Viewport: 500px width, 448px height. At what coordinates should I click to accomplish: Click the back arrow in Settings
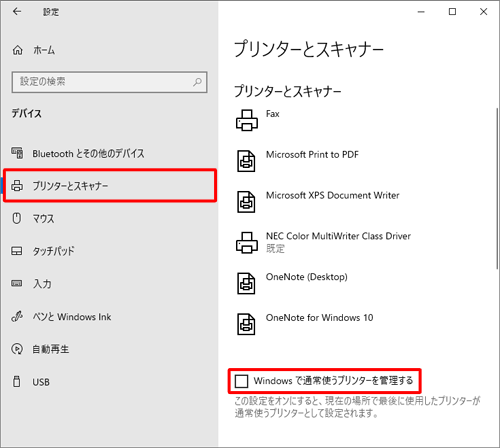pos(17,12)
